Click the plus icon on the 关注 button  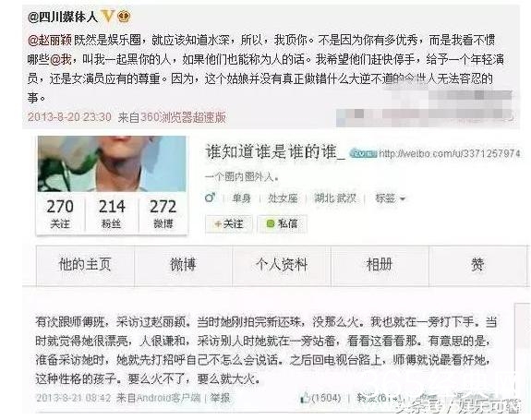pos(218,223)
